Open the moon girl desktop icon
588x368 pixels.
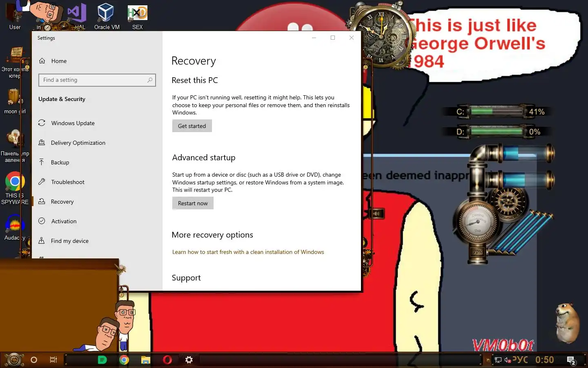15,101
